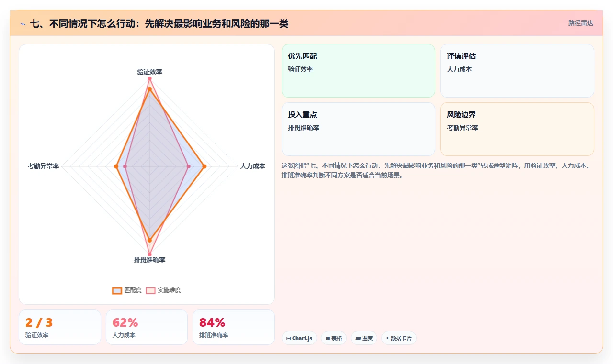Viewport: 613px width, 364px height.
Task: Click 考勤异常率 text in 风险边界 card
Action: point(463,128)
